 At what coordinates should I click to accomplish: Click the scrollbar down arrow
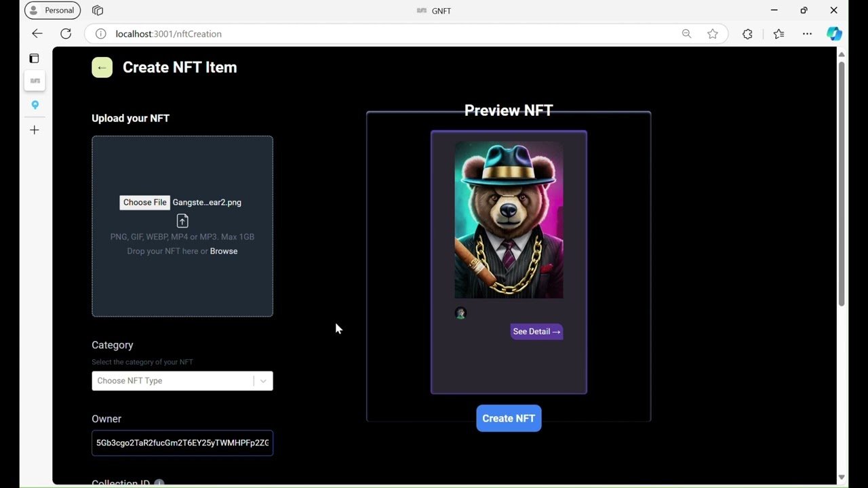tap(842, 477)
